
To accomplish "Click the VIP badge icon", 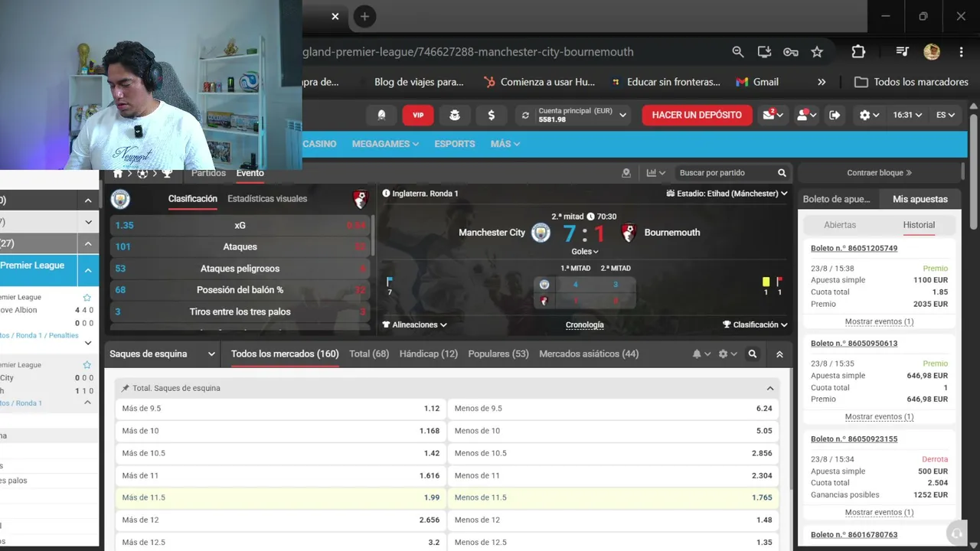I will (418, 115).
